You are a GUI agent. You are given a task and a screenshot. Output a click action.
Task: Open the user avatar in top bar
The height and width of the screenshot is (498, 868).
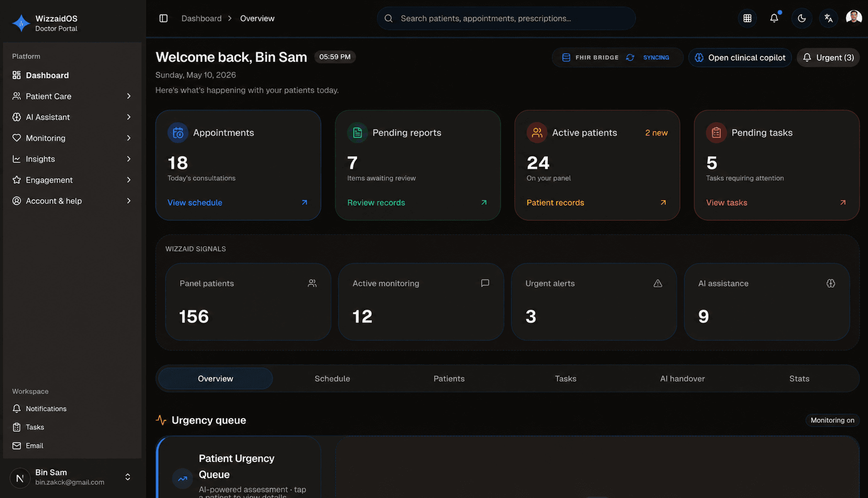tap(854, 17)
